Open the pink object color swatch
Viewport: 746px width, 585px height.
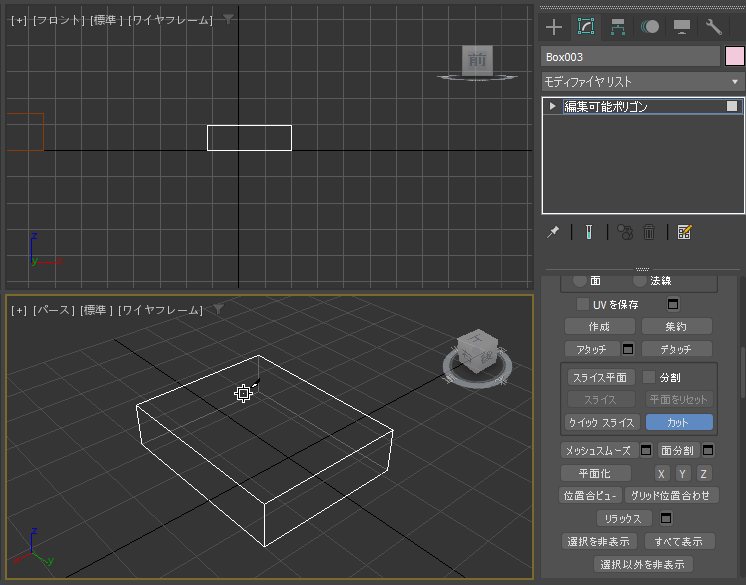click(x=734, y=57)
